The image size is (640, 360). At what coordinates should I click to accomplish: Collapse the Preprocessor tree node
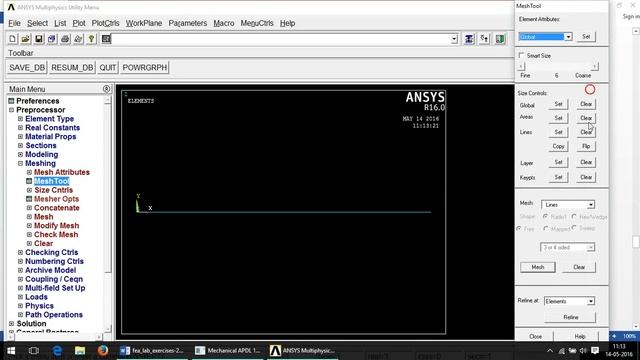point(11,110)
